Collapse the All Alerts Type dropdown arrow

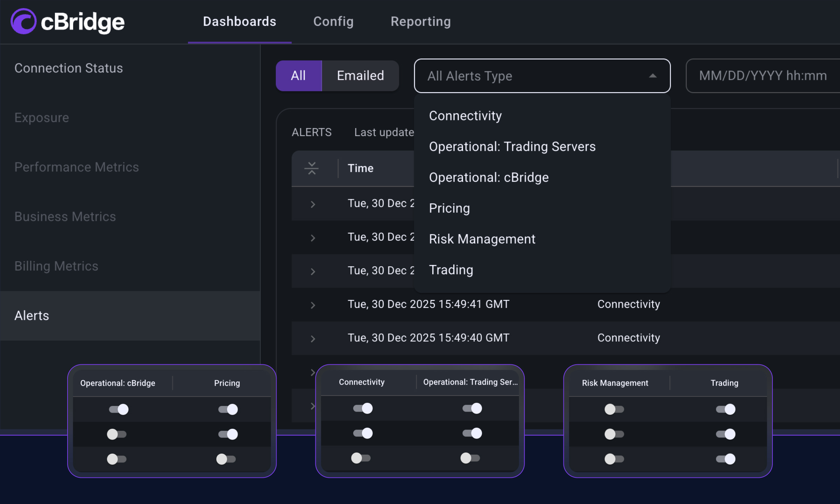(x=652, y=76)
